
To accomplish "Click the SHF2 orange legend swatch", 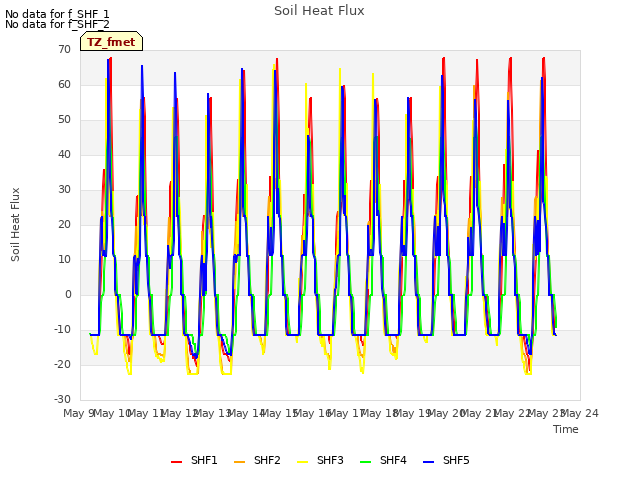I will tap(240, 462).
